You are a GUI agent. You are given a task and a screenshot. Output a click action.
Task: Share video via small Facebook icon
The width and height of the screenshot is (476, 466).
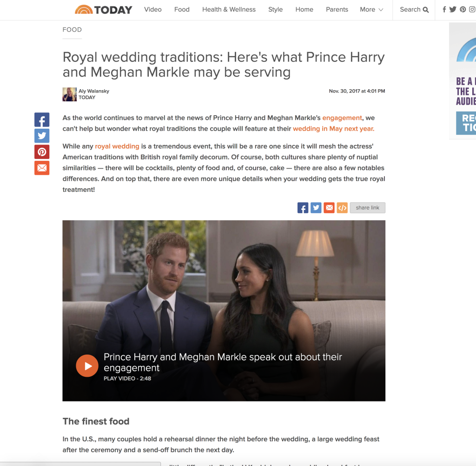coord(303,208)
